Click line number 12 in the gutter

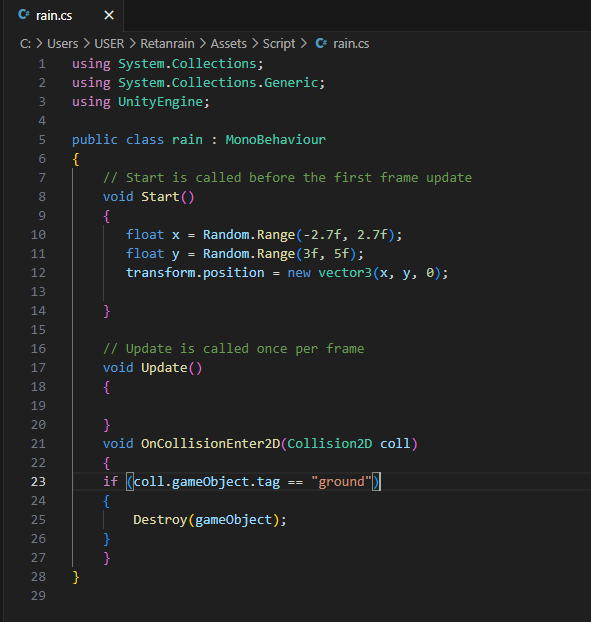click(x=38, y=273)
